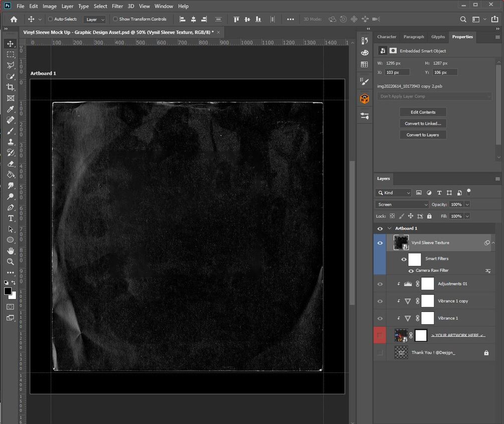This screenshot has height=424, width=504.
Task: Open the Image menu
Action: click(x=50, y=6)
